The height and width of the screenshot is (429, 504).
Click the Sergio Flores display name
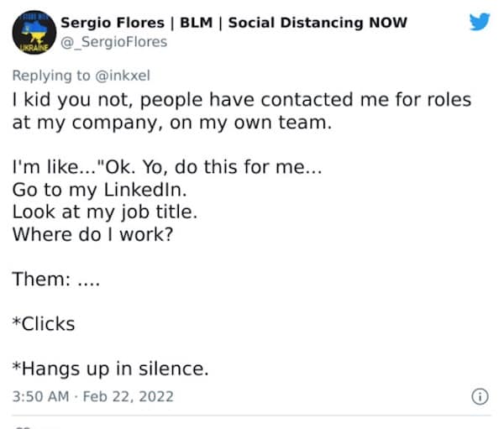pyautogui.click(x=112, y=23)
